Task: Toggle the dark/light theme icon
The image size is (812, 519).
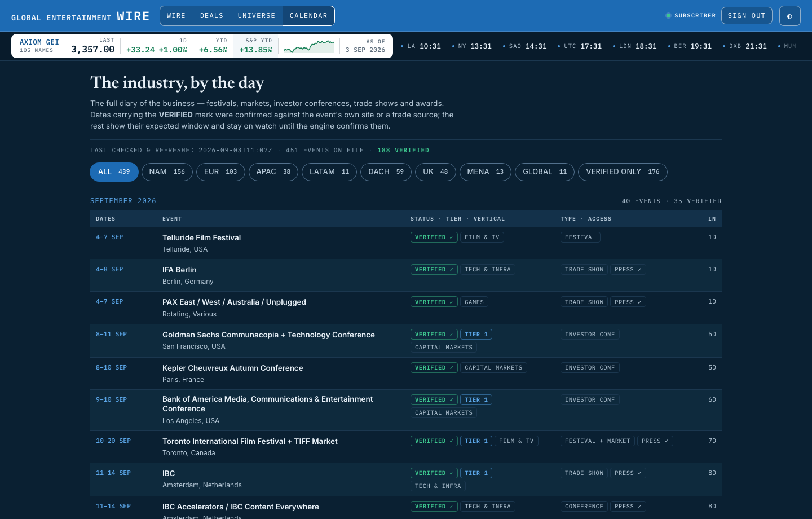Action: click(789, 16)
